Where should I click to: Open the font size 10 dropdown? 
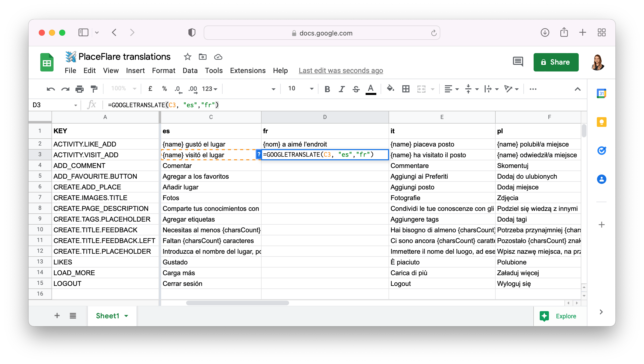(301, 89)
